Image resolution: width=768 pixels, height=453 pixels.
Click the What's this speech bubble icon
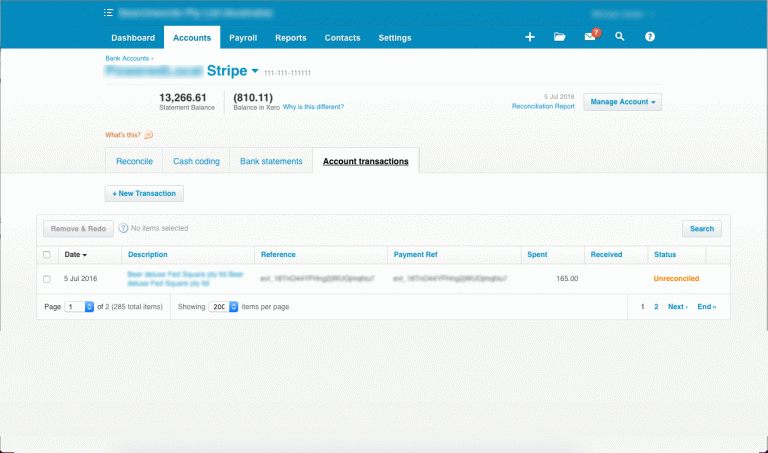click(x=149, y=135)
